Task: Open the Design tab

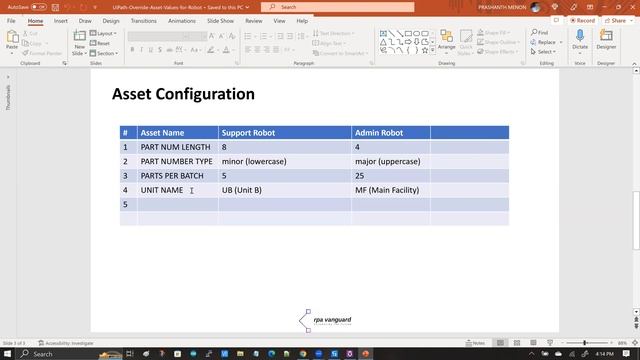Action: coord(111,21)
